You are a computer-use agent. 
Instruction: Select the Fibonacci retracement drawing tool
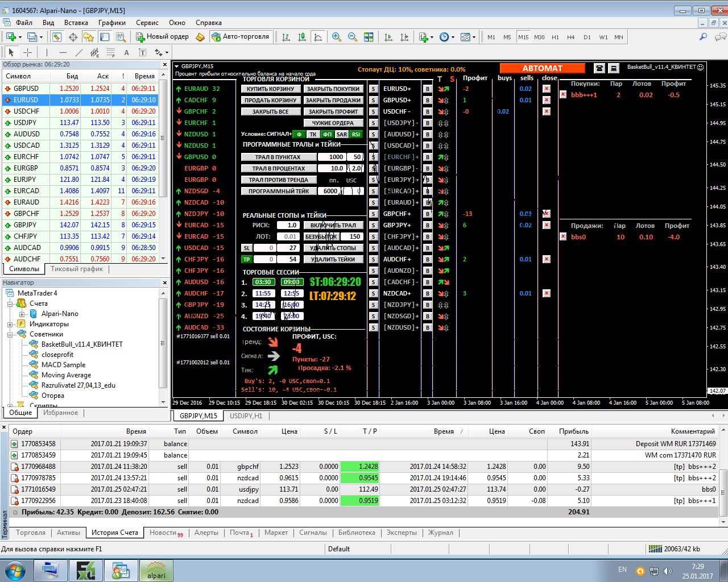pos(110,52)
